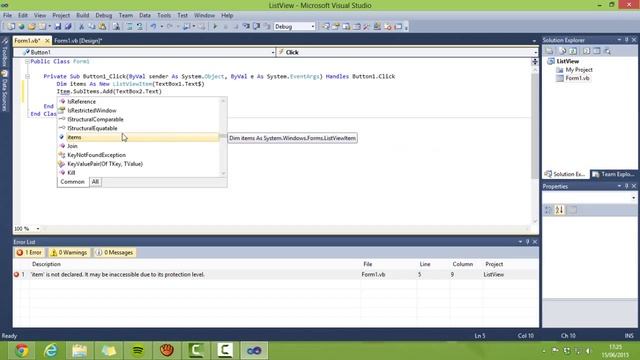Toggle the 0 Warnings filter button
The width and height of the screenshot is (640, 360).
[69, 253]
